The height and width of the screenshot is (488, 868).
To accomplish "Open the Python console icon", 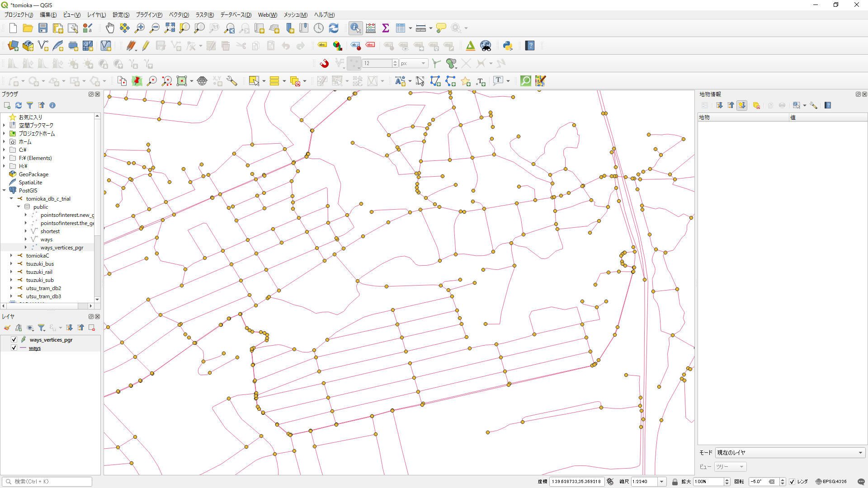I will [x=508, y=46].
